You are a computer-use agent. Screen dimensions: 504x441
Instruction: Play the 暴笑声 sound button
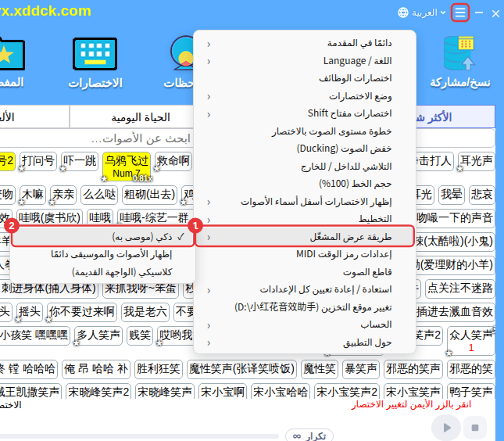pos(361,368)
